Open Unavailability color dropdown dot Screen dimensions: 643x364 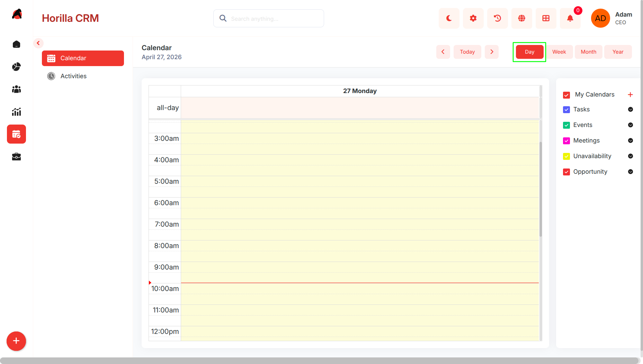click(x=631, y=156)
